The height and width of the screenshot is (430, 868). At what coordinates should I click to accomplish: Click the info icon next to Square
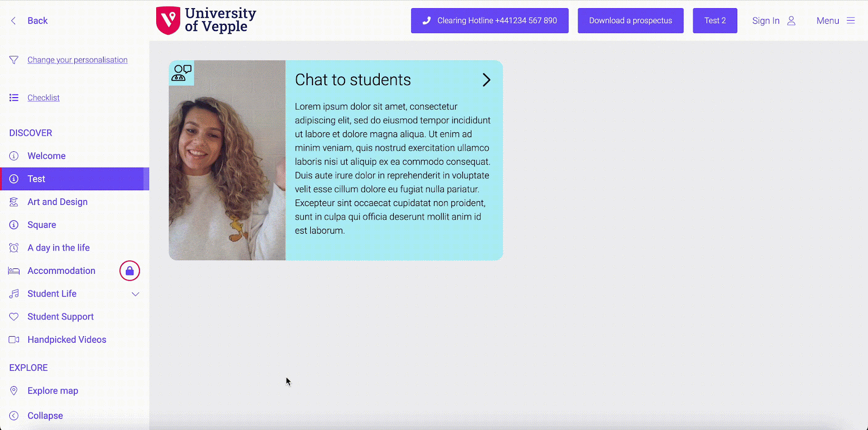[14, 224]
